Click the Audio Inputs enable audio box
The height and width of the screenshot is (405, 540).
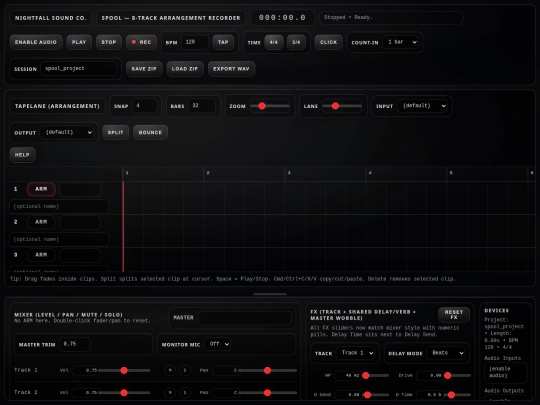tap(506, 373)
